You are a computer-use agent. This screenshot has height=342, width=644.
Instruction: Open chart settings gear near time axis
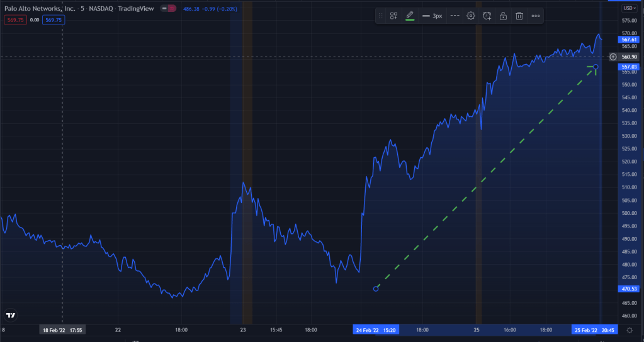[630, 329]
